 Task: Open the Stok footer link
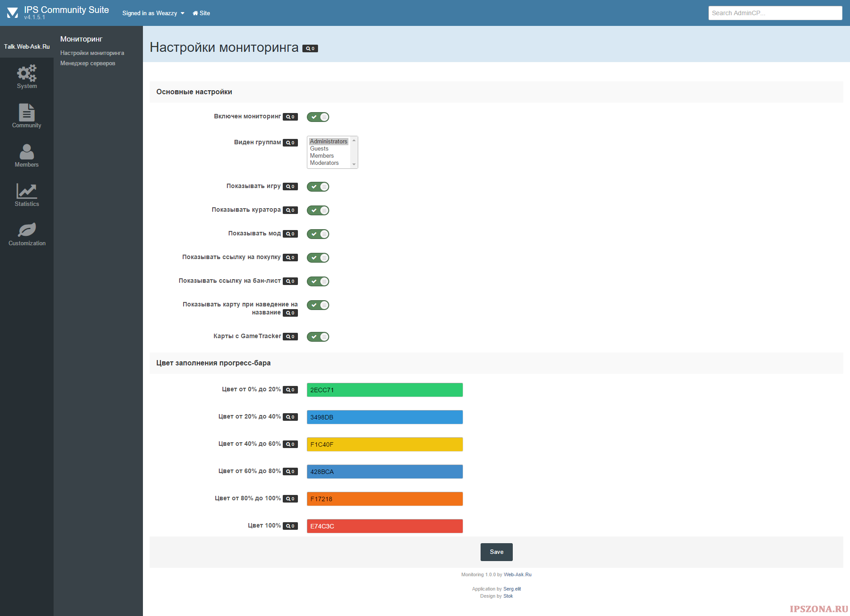click(508, 596)
